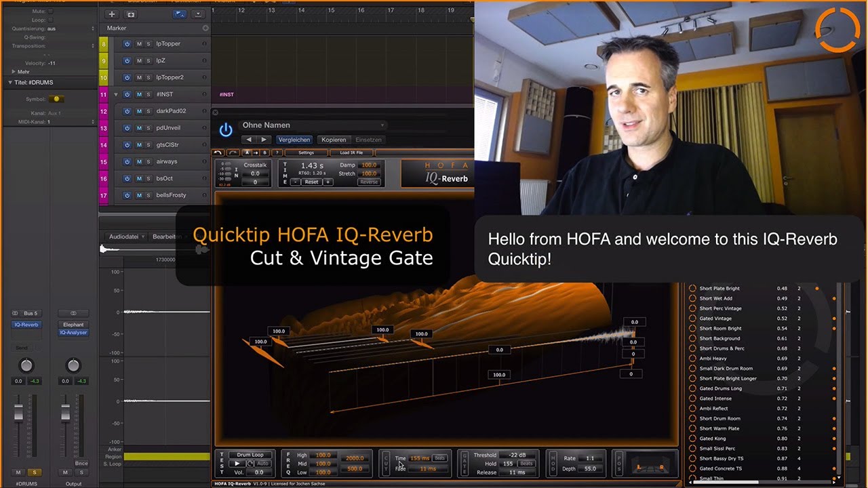Viewport: 868px width, 488px height.
Task: Solo the pdUnveil track
Action: point(149,128)
